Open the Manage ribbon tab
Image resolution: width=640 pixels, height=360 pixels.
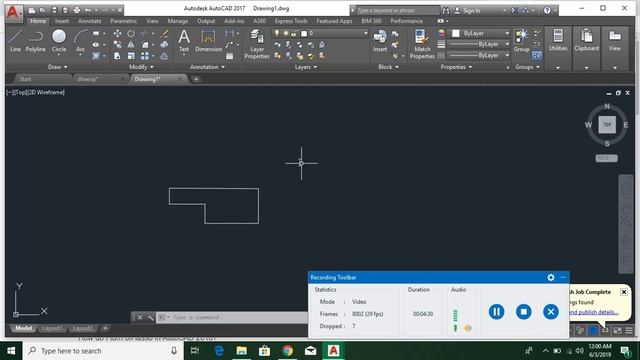tap(178, 21)
